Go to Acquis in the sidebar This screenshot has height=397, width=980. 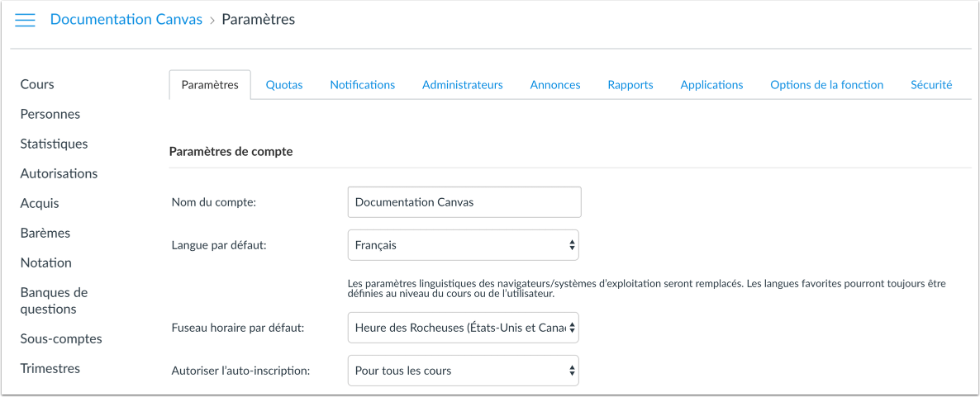(40, 204)
